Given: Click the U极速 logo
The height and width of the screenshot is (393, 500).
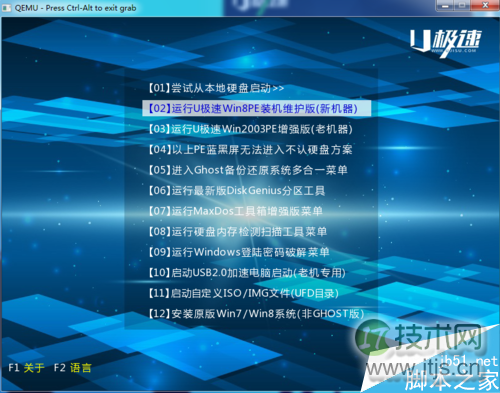Looking at the screenshot, I should coord(446,42).
